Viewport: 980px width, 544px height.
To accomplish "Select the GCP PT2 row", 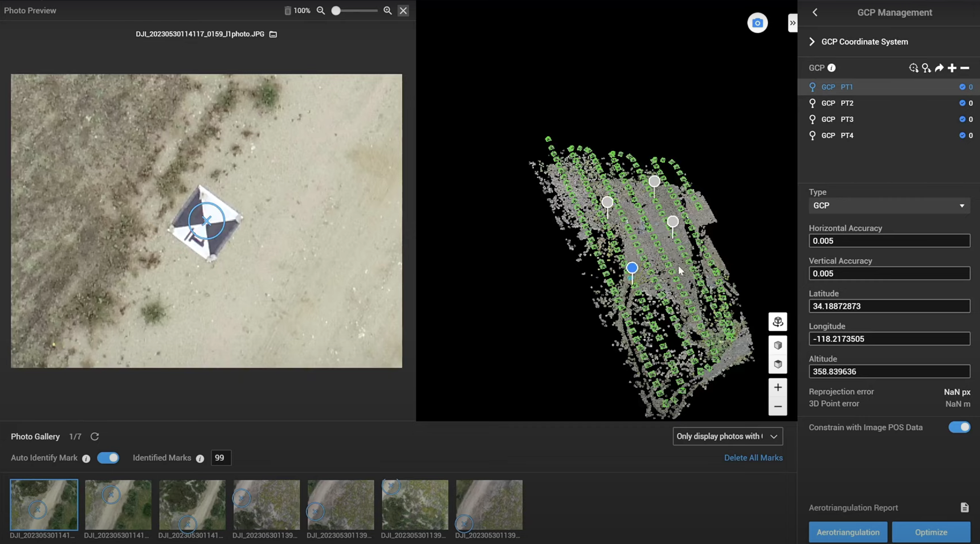I will (889, 103).
